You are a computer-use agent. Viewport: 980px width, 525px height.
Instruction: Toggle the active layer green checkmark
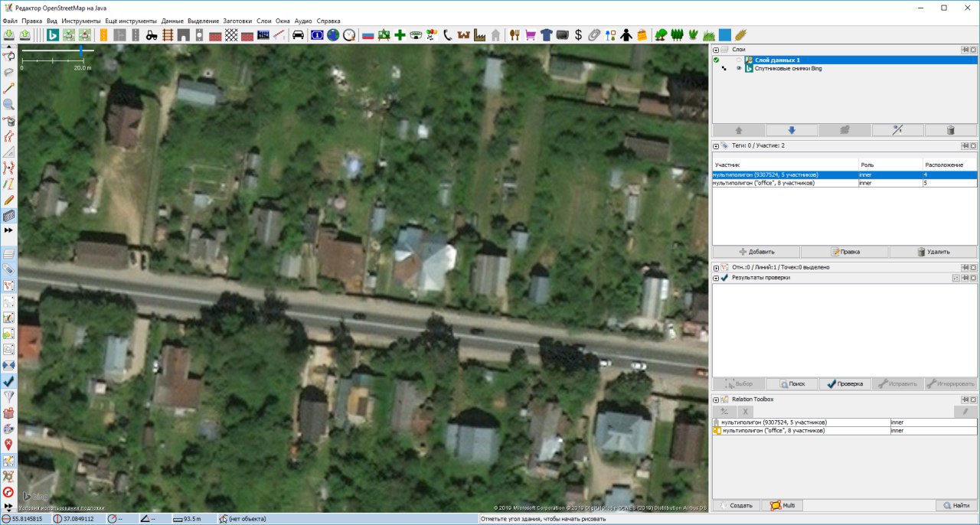(x=717, y=60)
